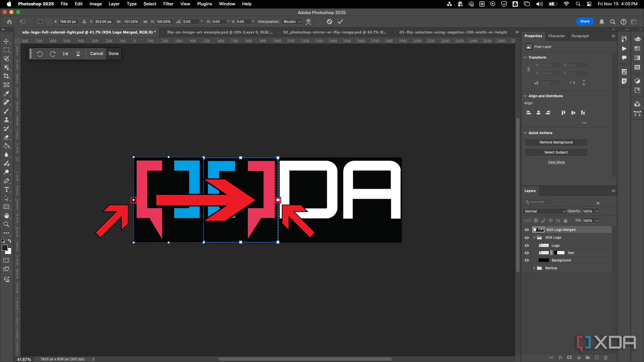Image resolution: width=644 pixels, height=362 pixels.
Task: Expand the Backup group
Action: [x=534, y=268]
